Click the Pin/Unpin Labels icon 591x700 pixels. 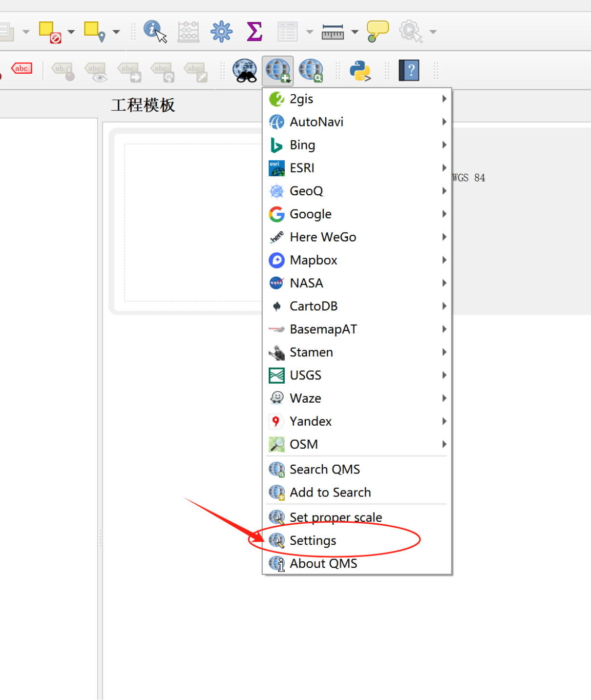[x=63, y=71]
